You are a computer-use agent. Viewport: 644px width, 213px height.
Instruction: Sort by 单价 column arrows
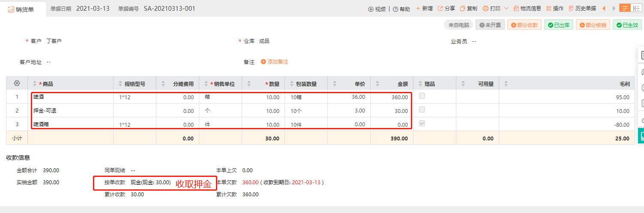click(x=334, y=83)
